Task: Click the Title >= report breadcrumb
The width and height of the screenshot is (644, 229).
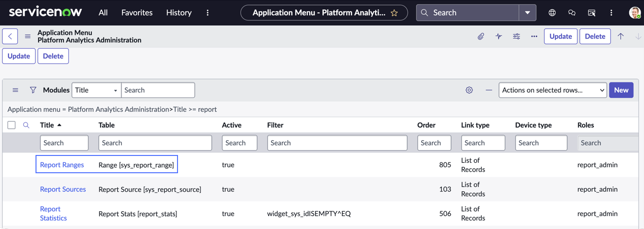Action: pos(195,110)
